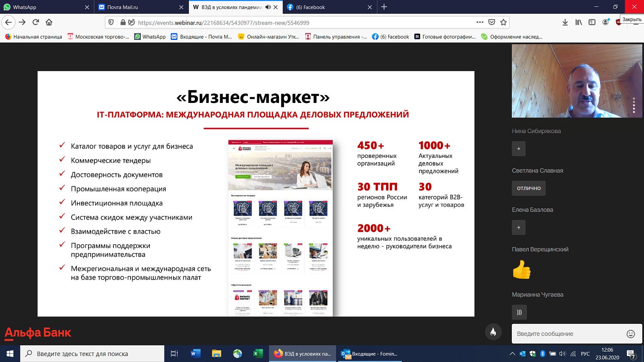Switch to WhatsApp tab
The image size is (644, 362).
click(x=46, y=7)
